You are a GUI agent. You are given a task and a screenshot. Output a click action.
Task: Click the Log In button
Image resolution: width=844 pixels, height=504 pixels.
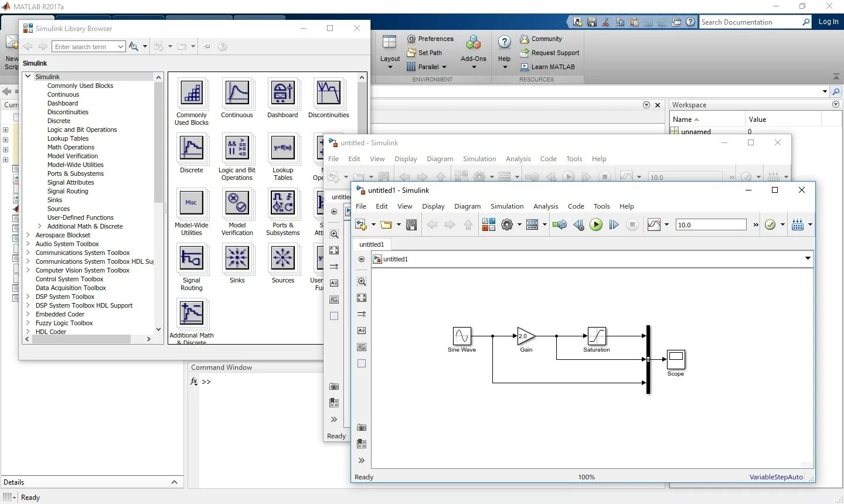pos(828,22)
